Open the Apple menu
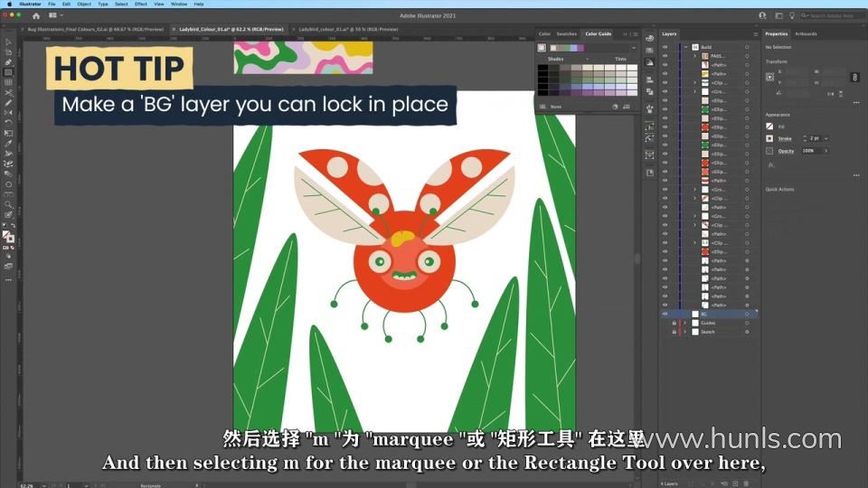This screenshot has height=488, width=868. pos(9,4)
